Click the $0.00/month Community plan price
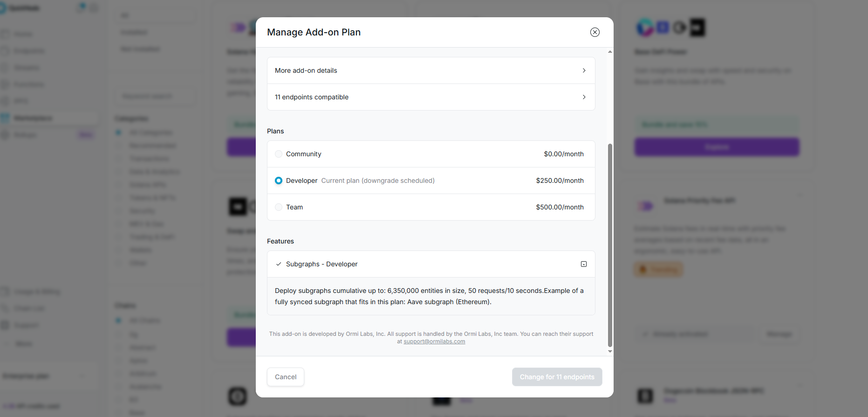Screen dimensions: 868x417 (x=563, y=154)
